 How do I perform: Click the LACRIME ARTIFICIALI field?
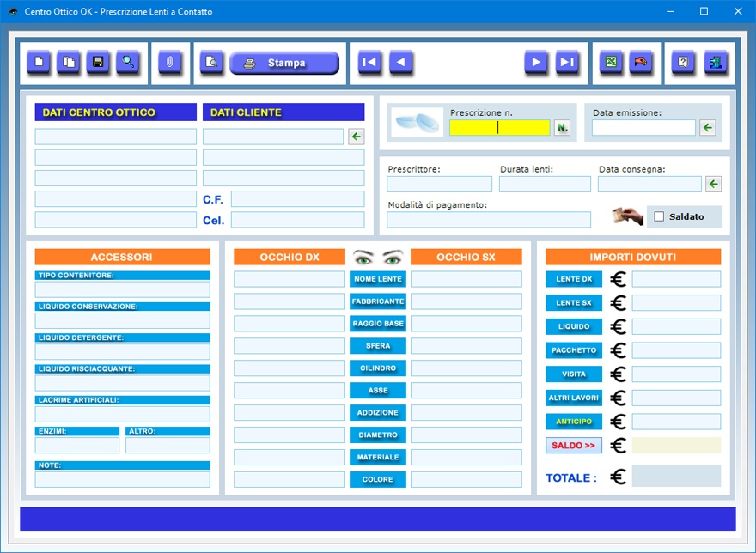pyautogui.click(x=123, y=414)
